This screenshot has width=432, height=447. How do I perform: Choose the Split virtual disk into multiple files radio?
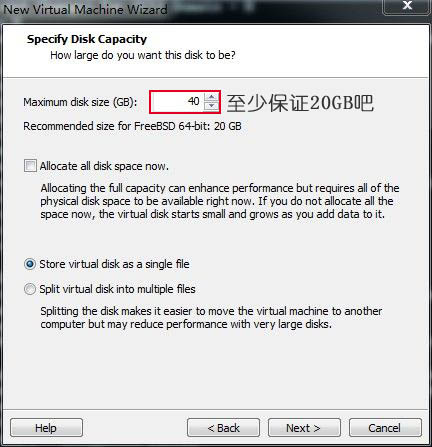click(x=30, y=289)
